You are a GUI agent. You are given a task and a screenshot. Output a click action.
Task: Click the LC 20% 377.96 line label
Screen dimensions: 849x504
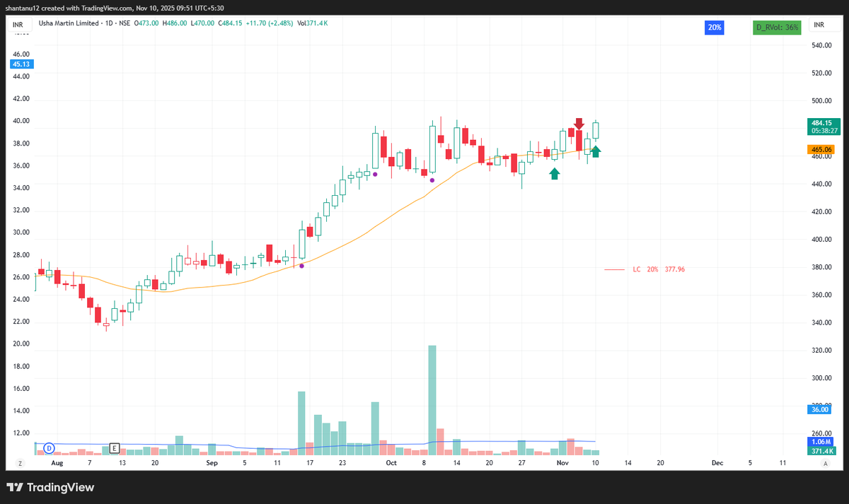tap(659, 269)
